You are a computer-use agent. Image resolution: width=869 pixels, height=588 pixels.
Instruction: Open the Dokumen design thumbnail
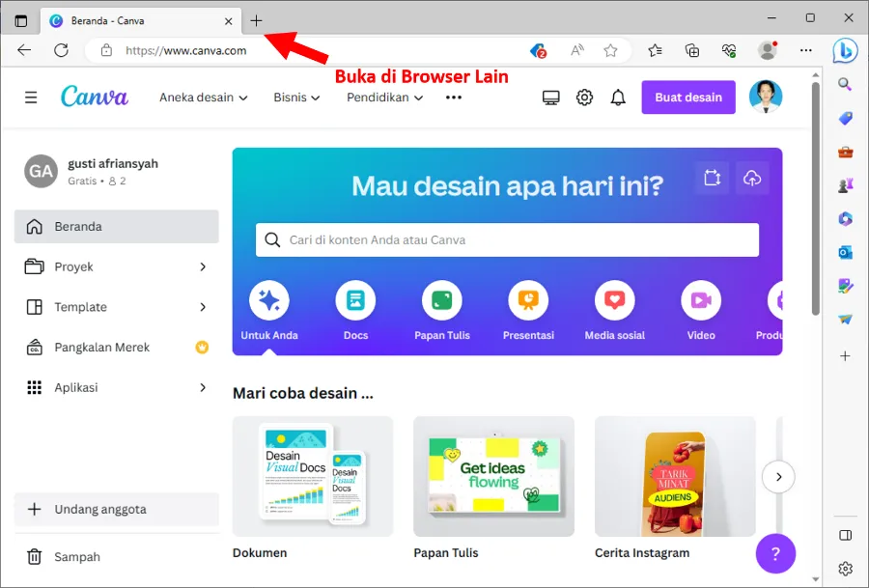coord(313,477)
